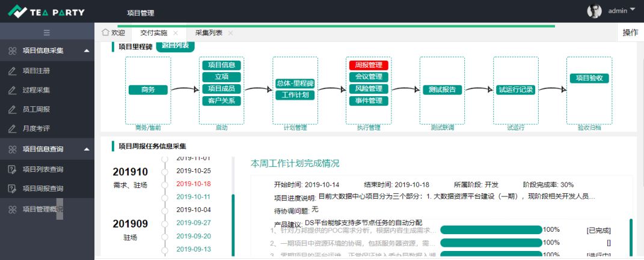This screenshot has height=260, width=644.
Task: Select timeline date 2019-10-25
Action: (194, 171)
